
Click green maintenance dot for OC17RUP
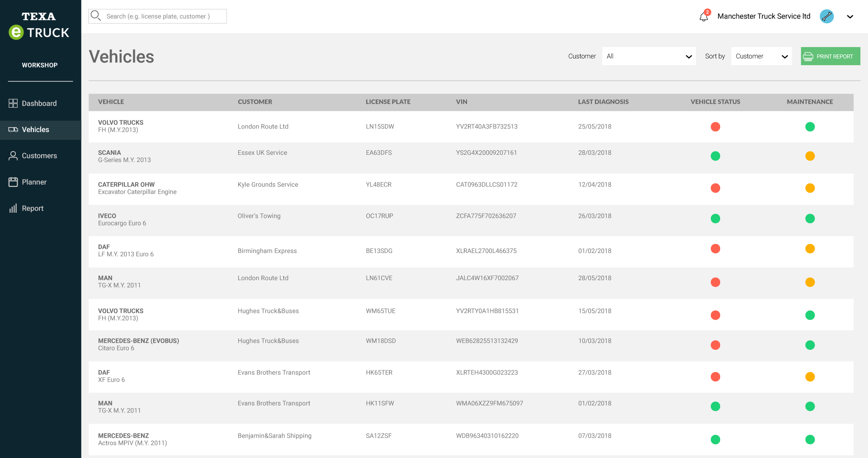pyautogui.click(x=810, y=219)
